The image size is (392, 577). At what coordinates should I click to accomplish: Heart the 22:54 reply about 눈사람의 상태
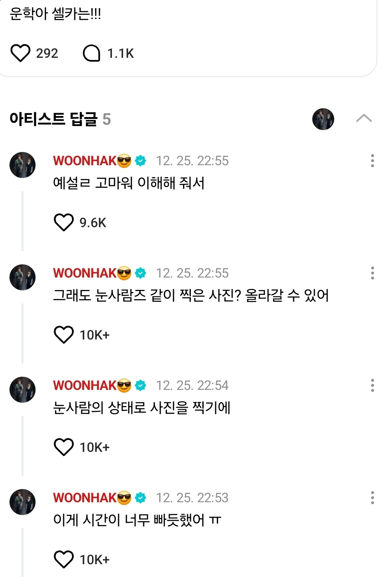(64, 447)
